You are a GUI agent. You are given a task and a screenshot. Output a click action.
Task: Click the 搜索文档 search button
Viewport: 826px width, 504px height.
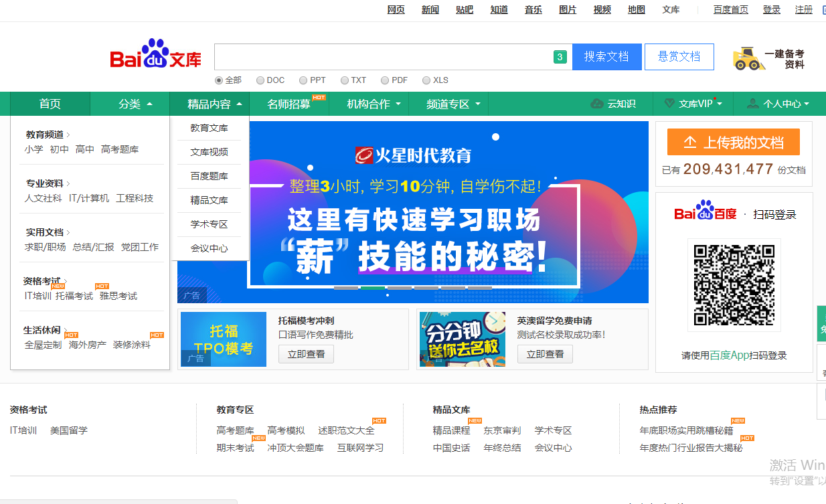[606, 57]
